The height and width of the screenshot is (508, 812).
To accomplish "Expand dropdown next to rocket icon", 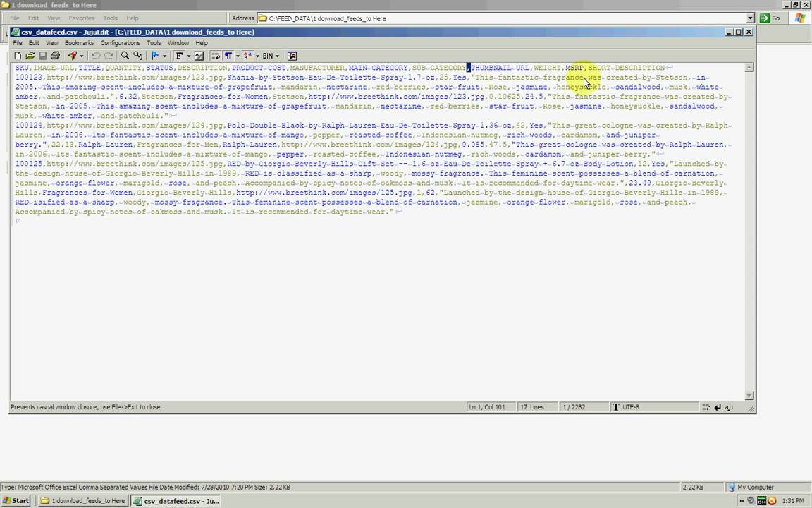I will pos(81,56).
